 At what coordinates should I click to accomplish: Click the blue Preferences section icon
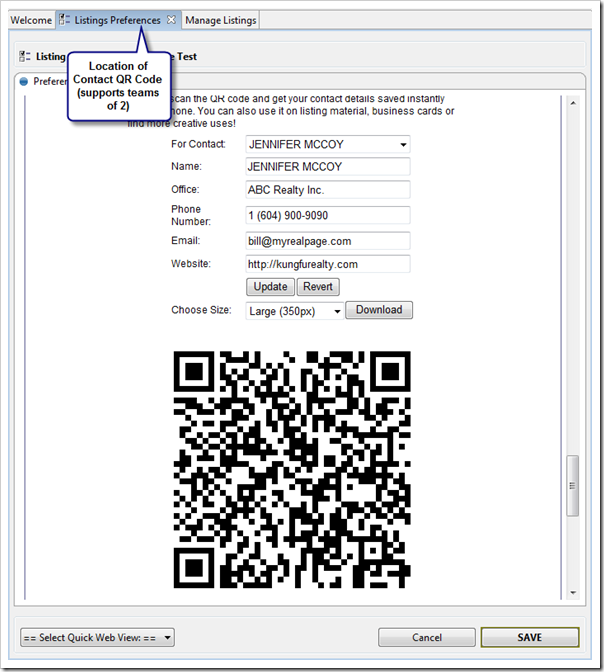pyautogui.click(x=24, y=81)
